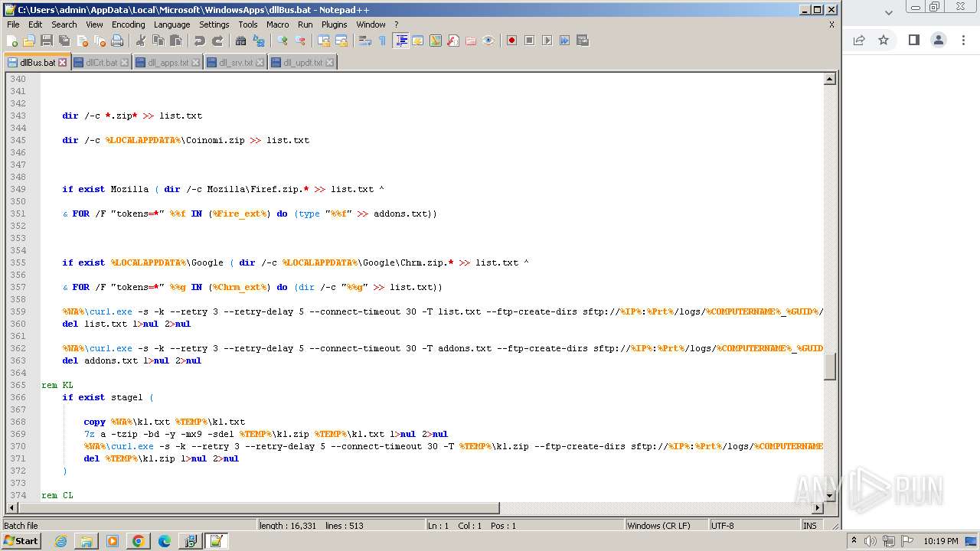Open the Search menu
The height and width of the screenshot is (551, 980).
tap(64, 24)
